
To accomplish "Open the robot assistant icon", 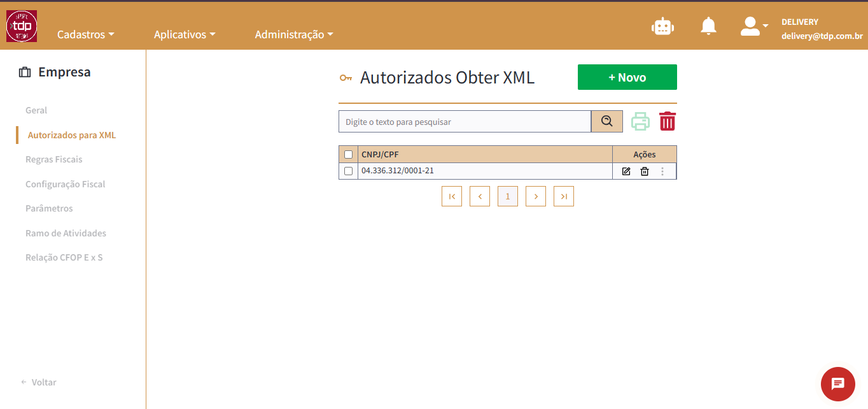I will point(662,26).
